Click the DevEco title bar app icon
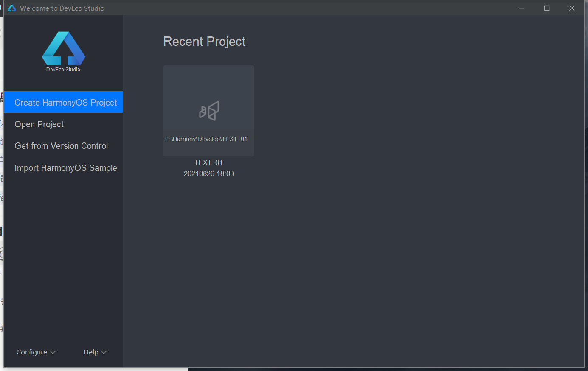 coord(12,8)
